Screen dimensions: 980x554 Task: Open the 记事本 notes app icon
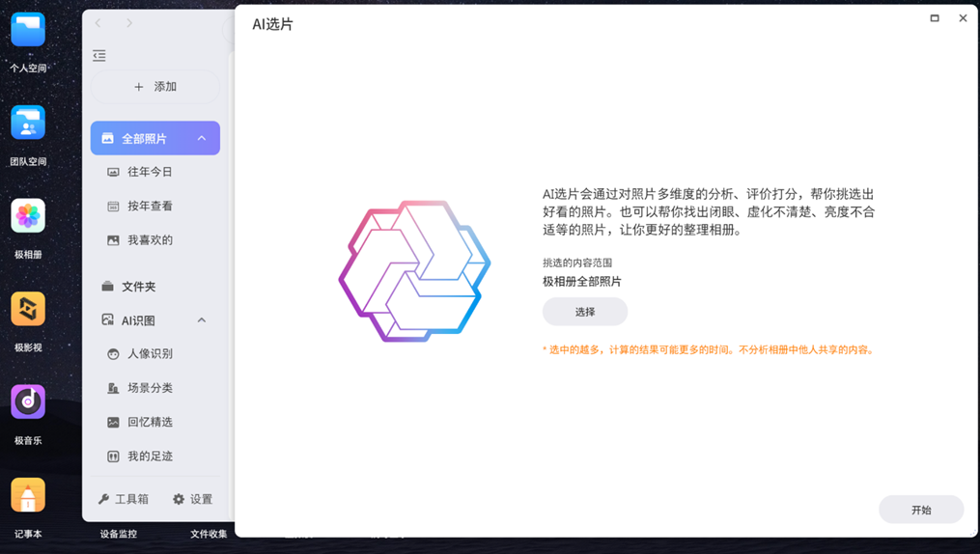pos(28,495)
